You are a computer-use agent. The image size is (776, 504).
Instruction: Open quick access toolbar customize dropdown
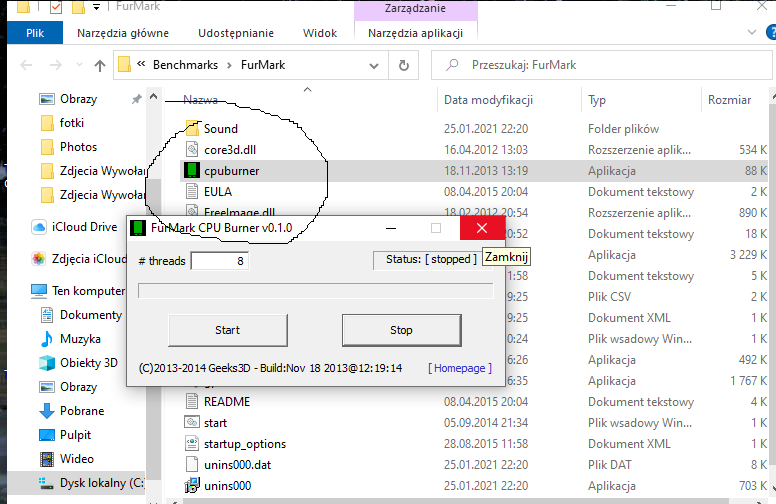(97, 7)
